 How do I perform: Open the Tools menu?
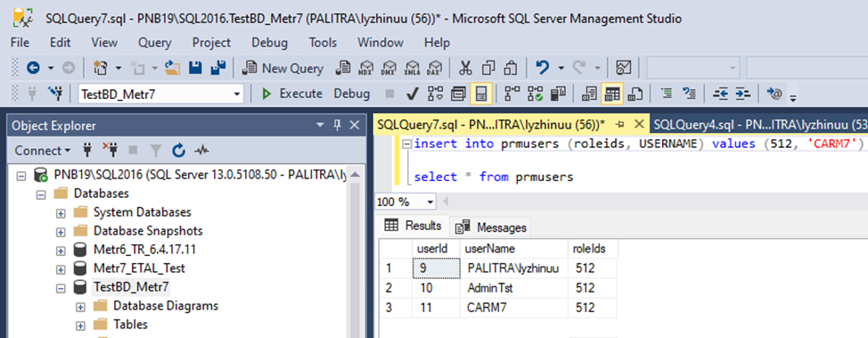tap(323, 43)
